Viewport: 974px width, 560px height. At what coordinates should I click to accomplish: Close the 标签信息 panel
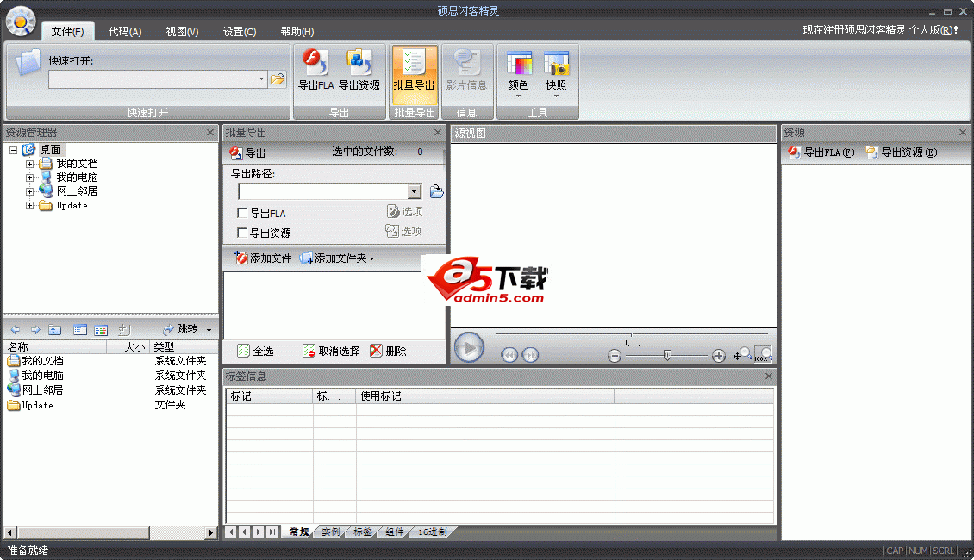tap(768, 376)
